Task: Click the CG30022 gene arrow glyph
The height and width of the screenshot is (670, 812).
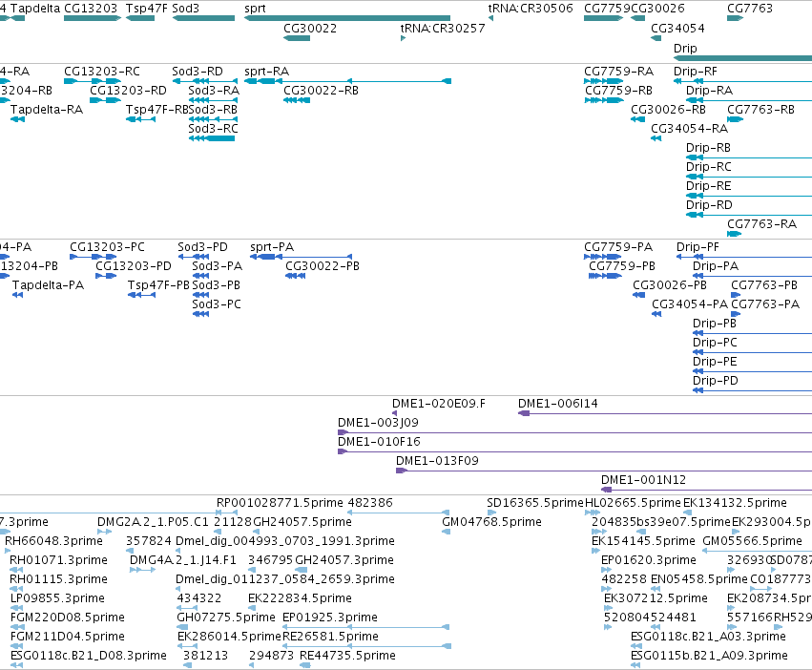Action: 297,38
